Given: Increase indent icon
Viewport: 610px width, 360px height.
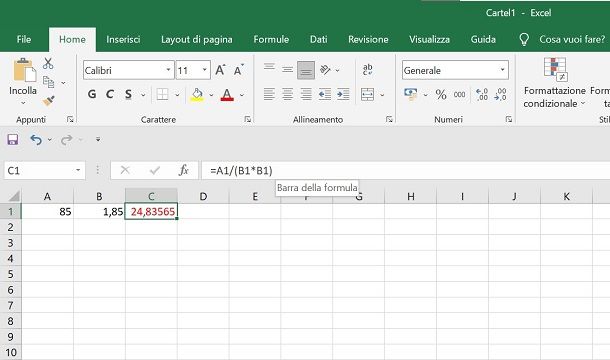Looking at the screenshot, I should point(343,94).
